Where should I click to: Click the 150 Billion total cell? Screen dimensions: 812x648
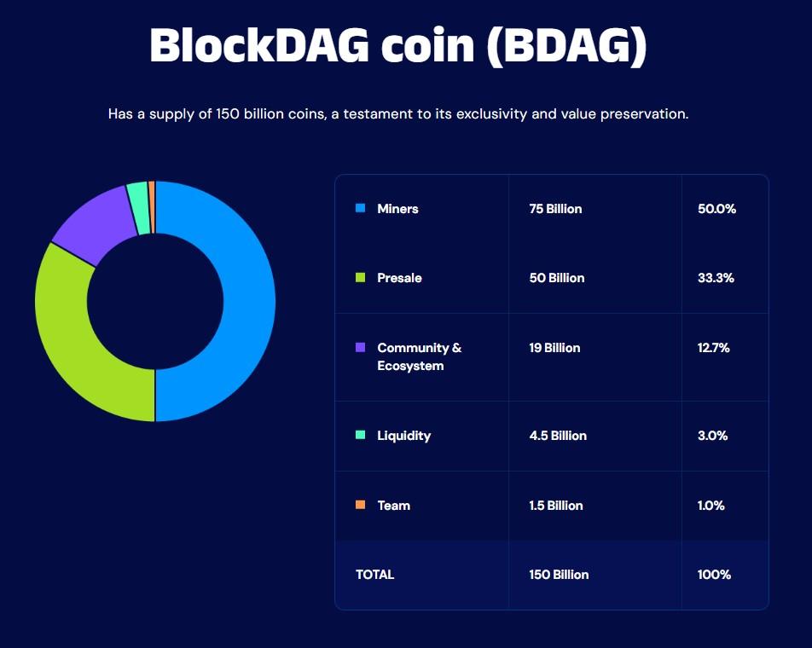[x=559, y=575]
